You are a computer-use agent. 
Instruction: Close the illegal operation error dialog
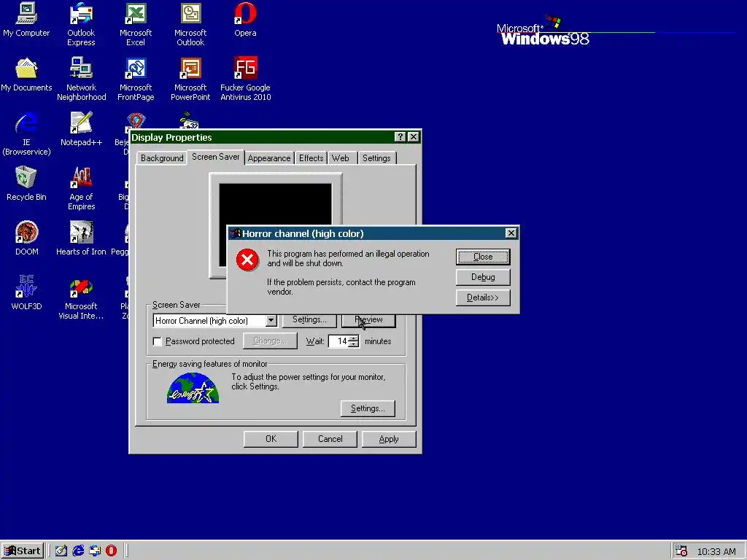pyautogui.click(x=483, y=257)
